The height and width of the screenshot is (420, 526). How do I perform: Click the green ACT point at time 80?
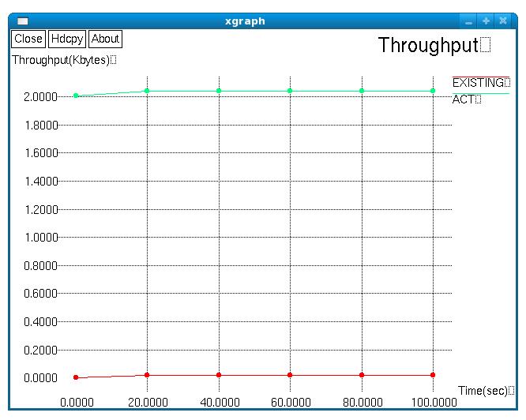click(x=362, y=91)
